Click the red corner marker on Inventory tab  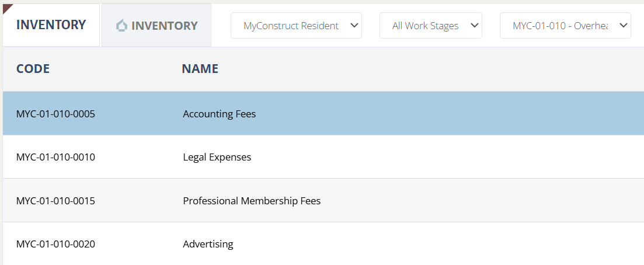tap(7, 8)
